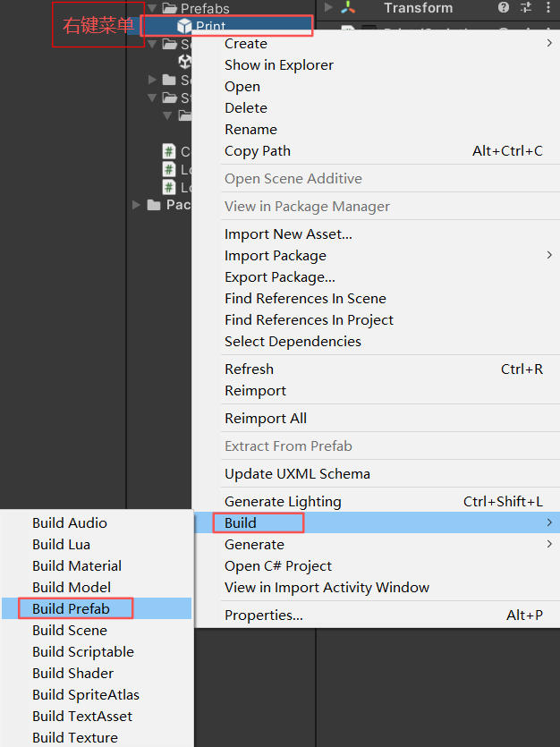The image size is (560, 747).
Task: Select Show in Explorer
Action: pyautogui.click(x=279, y=64)
